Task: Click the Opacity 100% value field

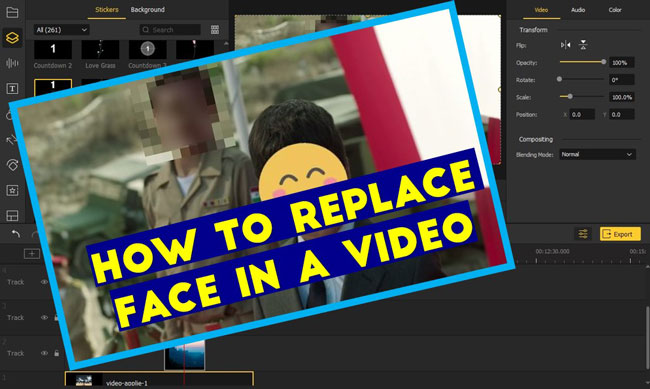Action: click(x=622, y=63)
